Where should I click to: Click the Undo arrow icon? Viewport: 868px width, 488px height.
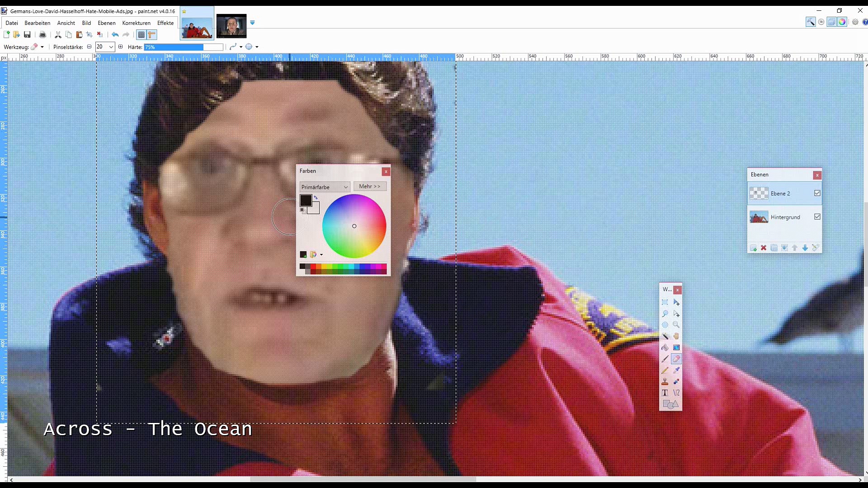[x=115, y=35]
